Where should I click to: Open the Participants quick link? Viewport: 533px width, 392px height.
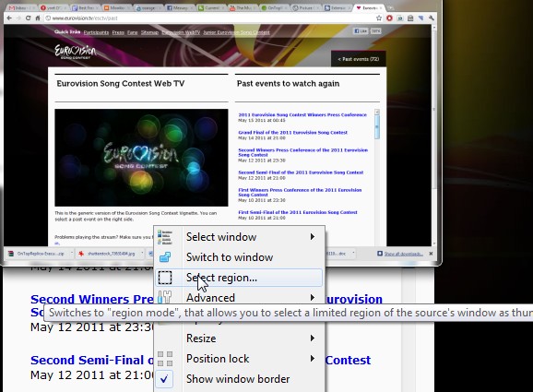click(x=96, y=32)
